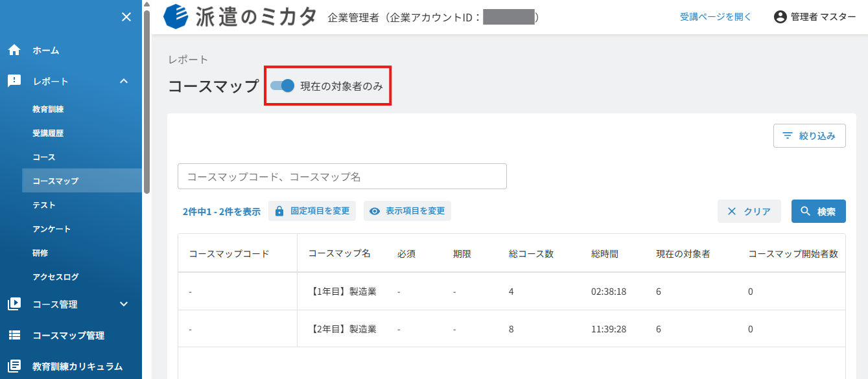Screen dimensions: 868x379
Task: Close the sidebar with the X icon
Action: (126, 17)
